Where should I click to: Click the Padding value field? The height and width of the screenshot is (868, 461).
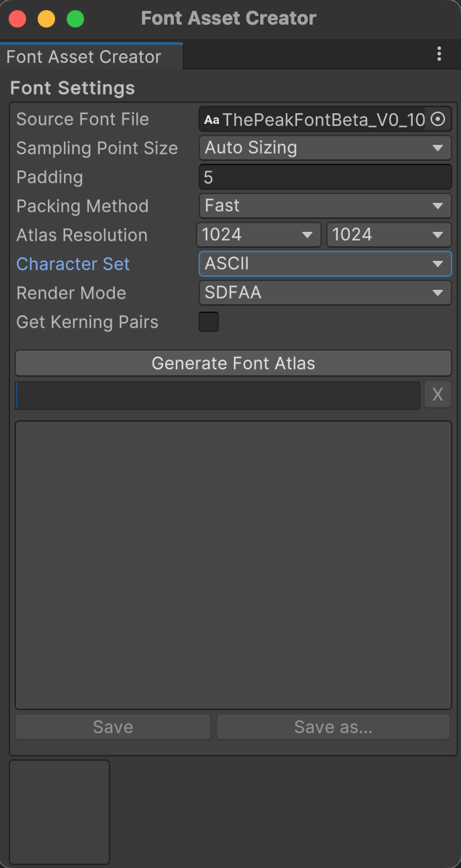(325, 177)
